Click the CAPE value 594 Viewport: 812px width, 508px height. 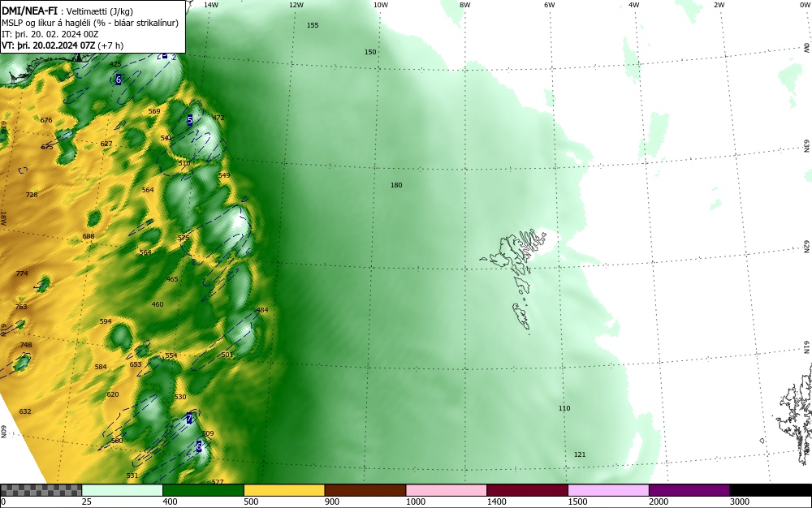click(106, 322)
